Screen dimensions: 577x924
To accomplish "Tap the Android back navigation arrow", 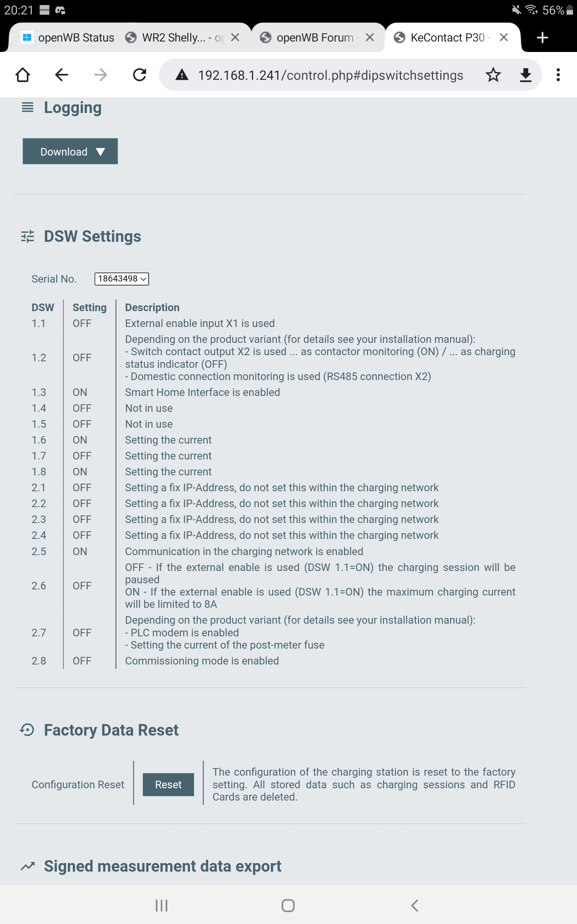I will 415,905.
